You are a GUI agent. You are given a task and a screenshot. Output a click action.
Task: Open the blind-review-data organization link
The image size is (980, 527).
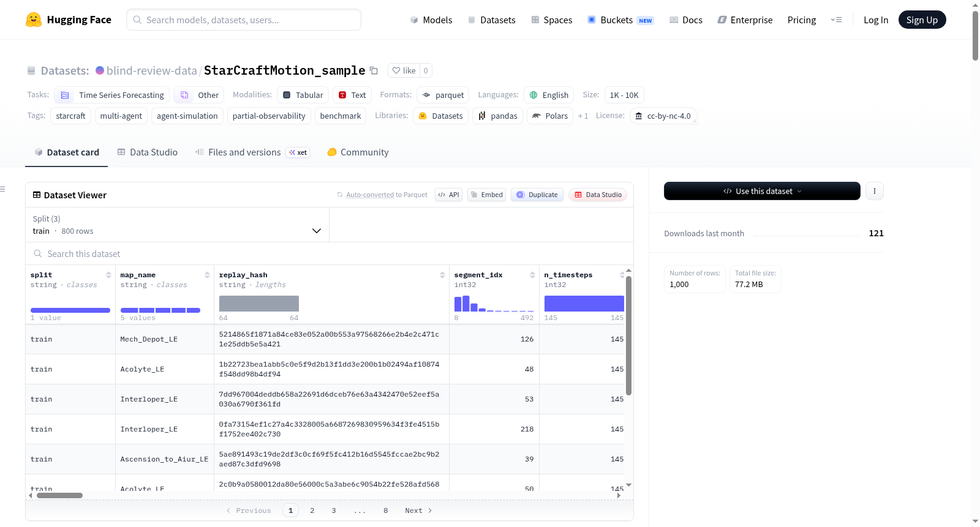151,70
